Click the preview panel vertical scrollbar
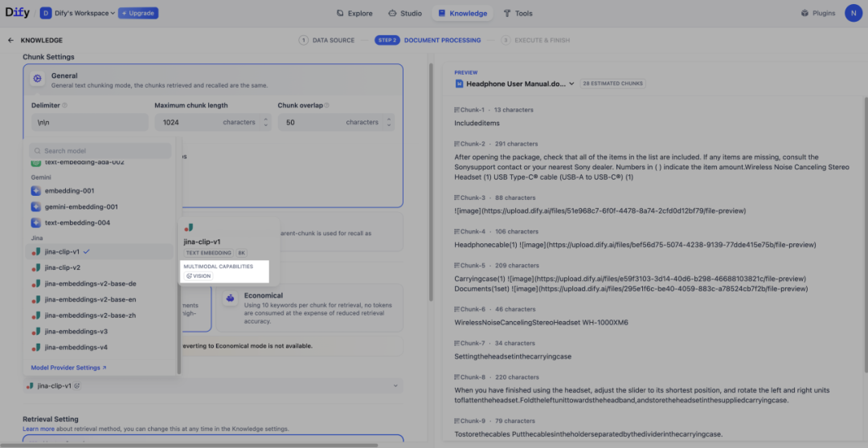 click(866, 235)
